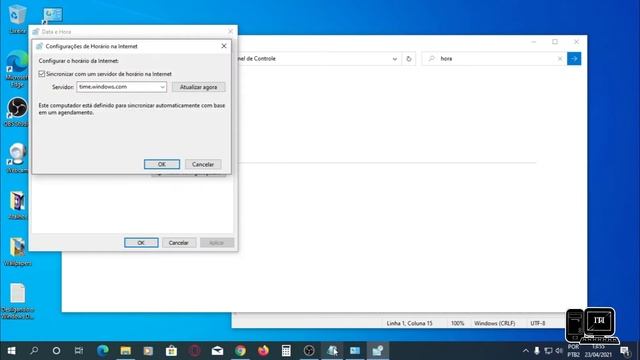The height and width of the screenshot is (360, 640).
Task: Click the microphone tray icon
Action: 537,351
